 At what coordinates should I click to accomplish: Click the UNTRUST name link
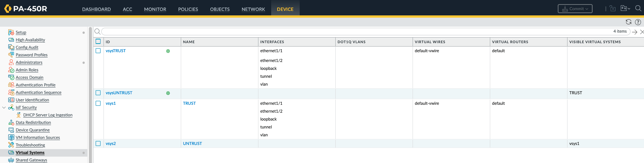pyautogui.click(x=192, y=143)
